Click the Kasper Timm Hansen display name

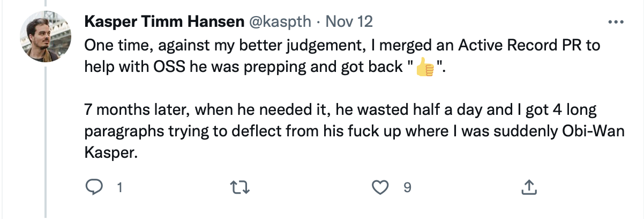tap(163, 22)
